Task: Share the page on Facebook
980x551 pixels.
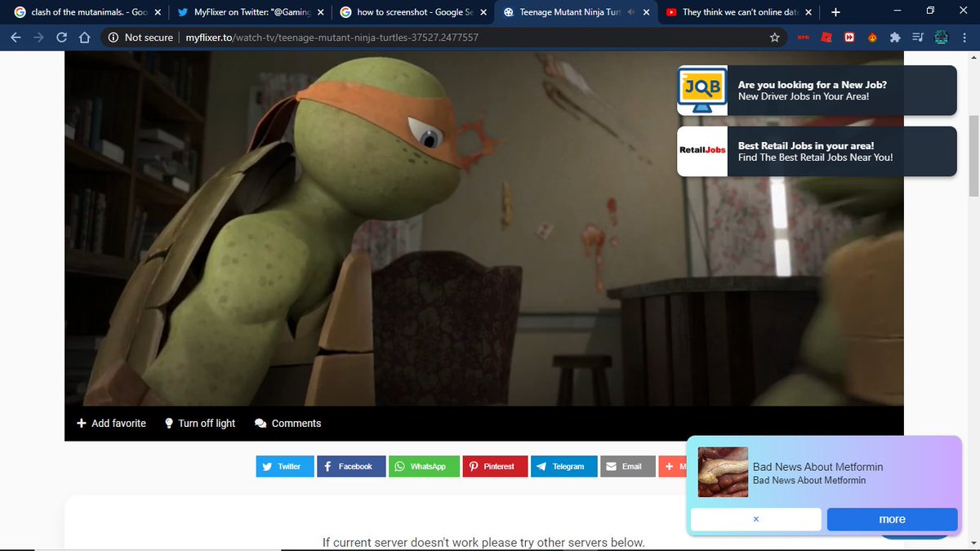Action: tap(351, 466)
